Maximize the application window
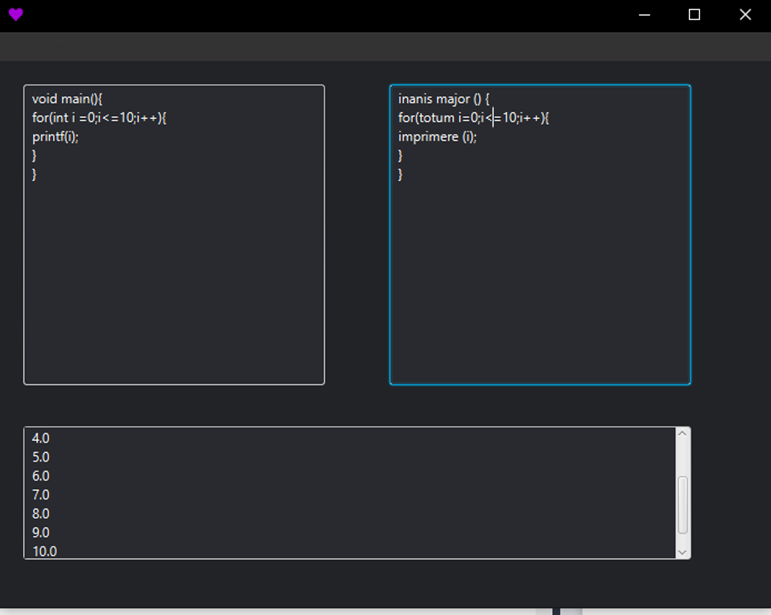This screenshot has width=771, height=615. click(694, 15)
